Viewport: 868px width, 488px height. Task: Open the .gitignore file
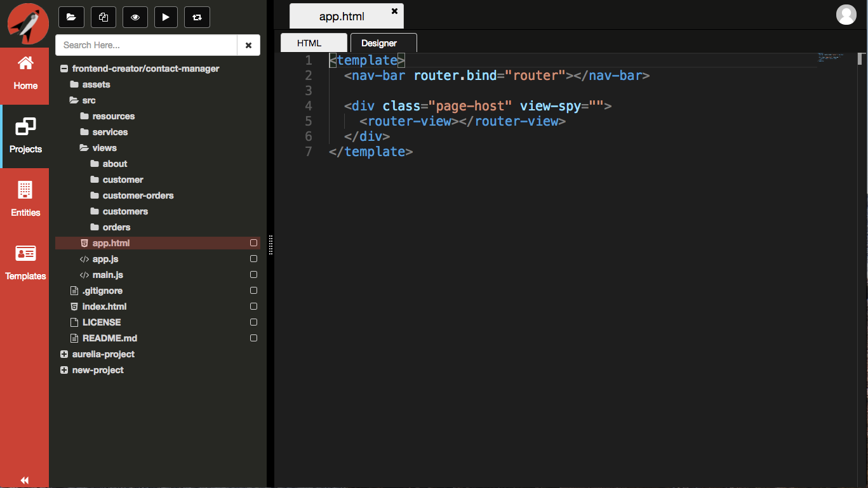(102, 291)
